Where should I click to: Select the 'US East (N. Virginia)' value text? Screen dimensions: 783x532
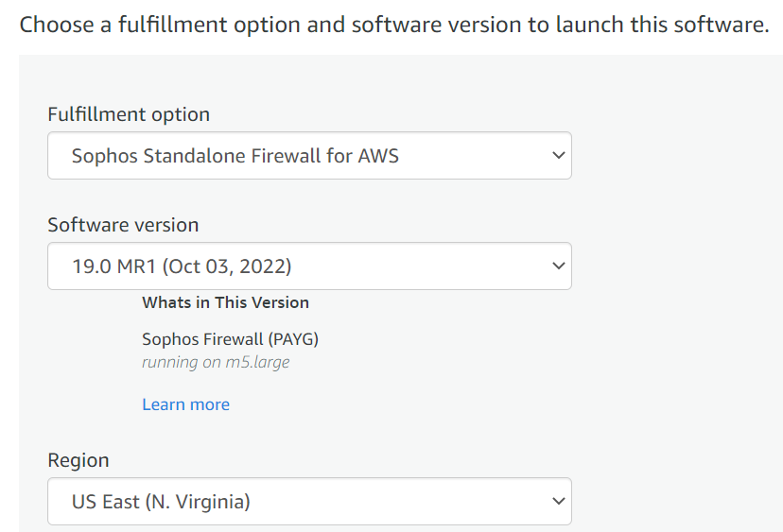161,502
